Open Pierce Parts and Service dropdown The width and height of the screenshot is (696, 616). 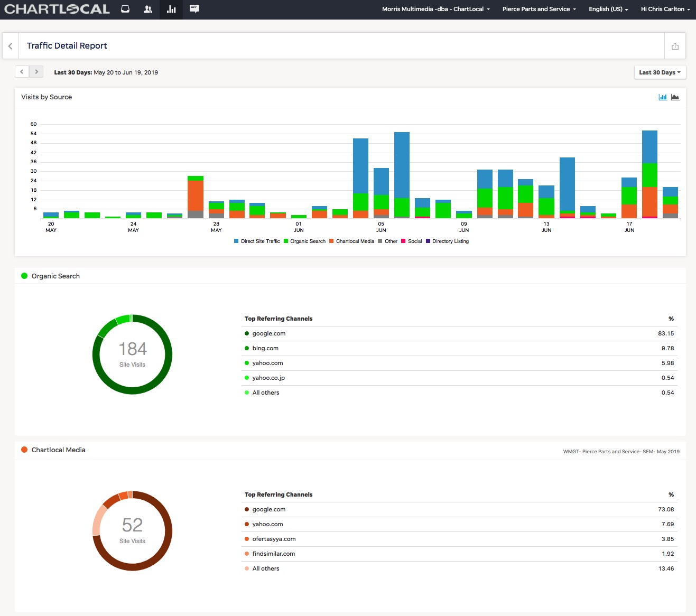539,9
